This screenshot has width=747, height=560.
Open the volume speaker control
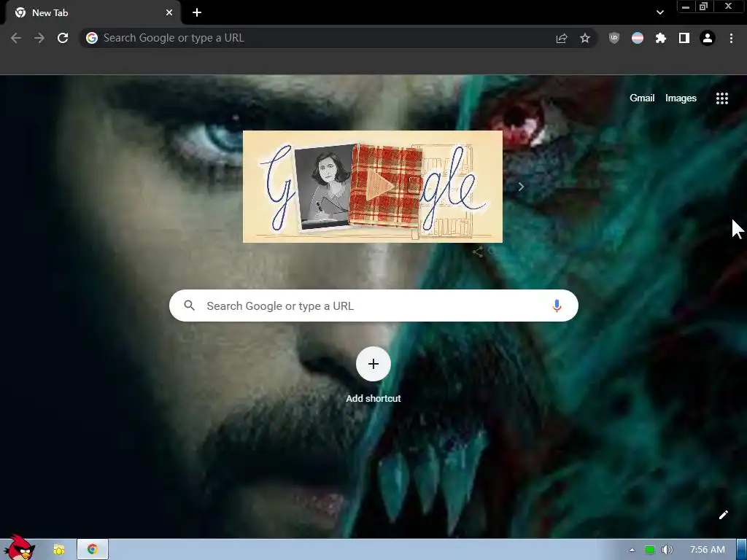pos(667,550)
